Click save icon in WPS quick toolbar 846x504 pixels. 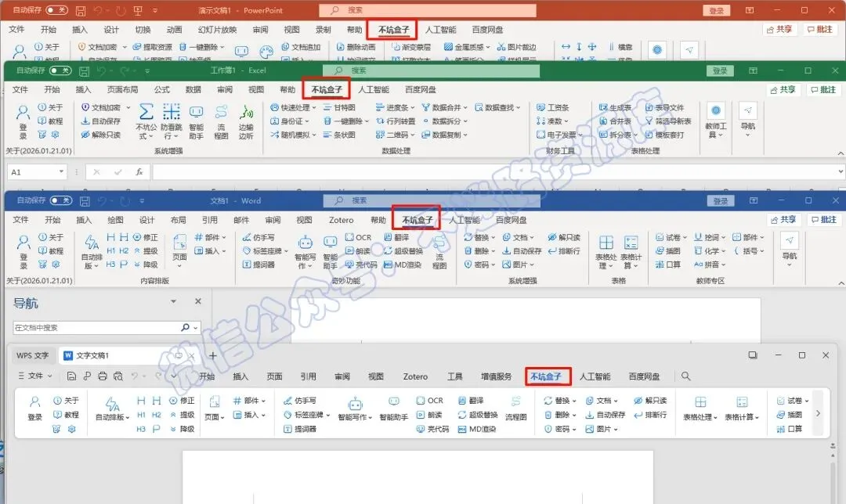pos(71,376)
